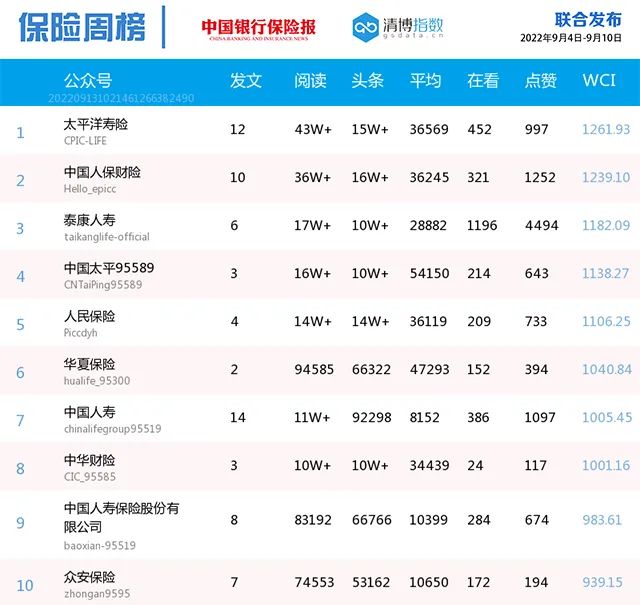Click average value 34439
The height and width of the screenshot is (605, 640).
[429, 465]
